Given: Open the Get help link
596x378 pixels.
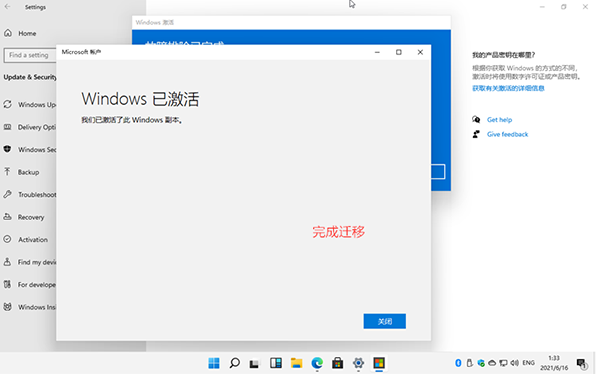Looking at the screenshot, I should pos(499,120).
